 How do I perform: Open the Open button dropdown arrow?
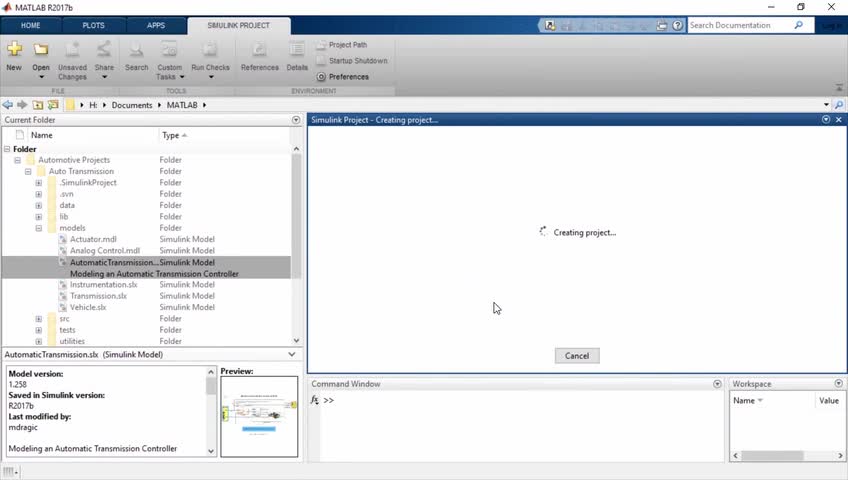point(41,77)
